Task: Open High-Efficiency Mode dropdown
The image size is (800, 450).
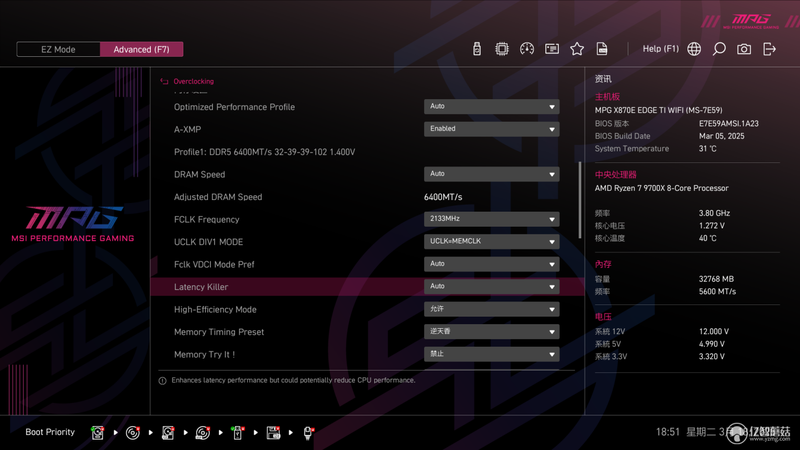Action: click(491, 309)
